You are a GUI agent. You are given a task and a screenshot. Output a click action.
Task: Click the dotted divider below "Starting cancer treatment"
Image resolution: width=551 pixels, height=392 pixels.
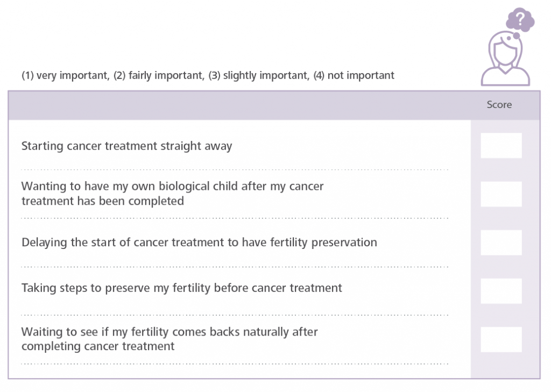pos(235,170)
